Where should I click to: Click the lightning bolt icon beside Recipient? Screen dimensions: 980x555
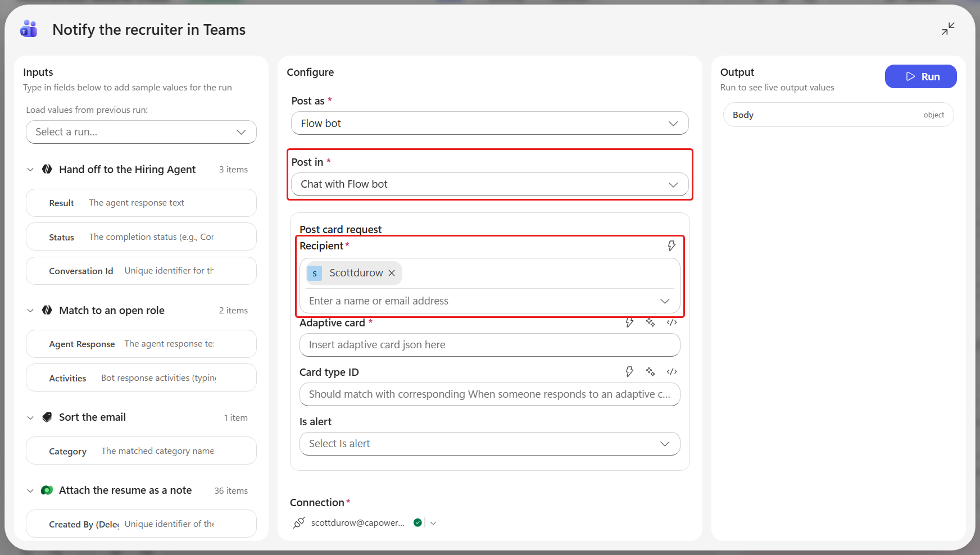tap(672, 245)
